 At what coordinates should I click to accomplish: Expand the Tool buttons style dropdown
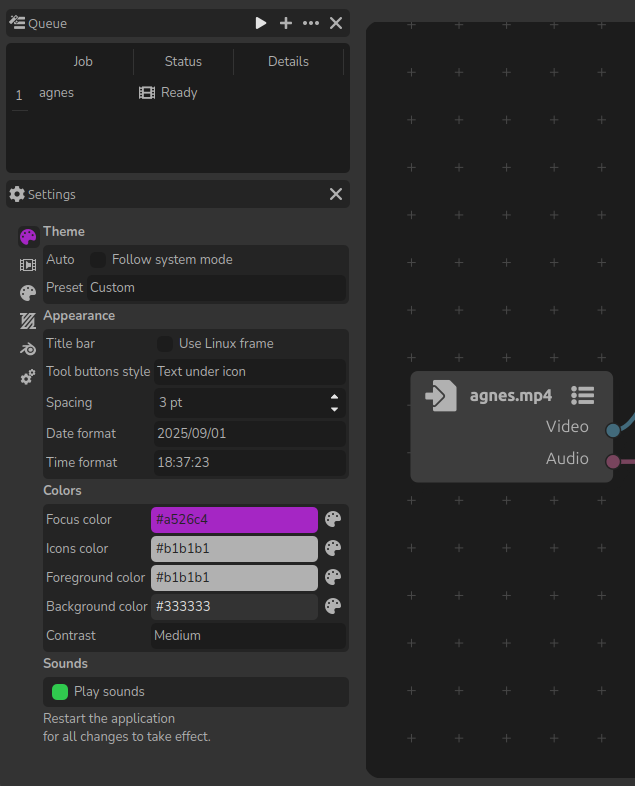[x=249, y=372]
